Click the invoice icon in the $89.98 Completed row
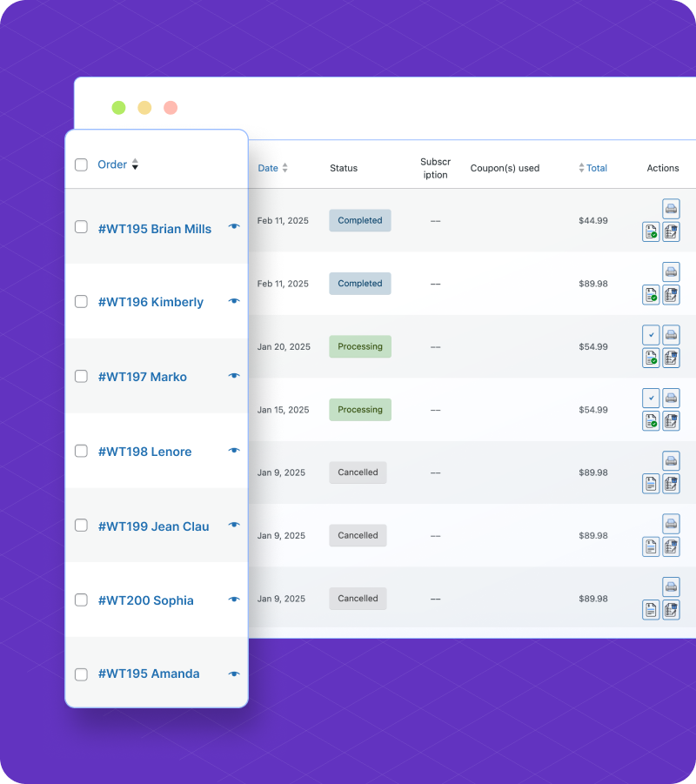The width and height of the screenshot is (696, 784). 651,294
